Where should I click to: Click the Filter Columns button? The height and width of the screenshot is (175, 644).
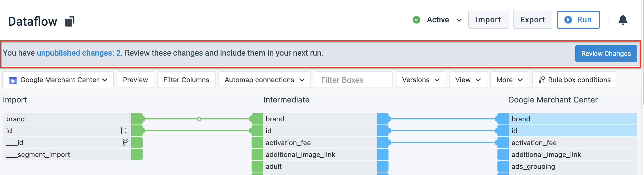pos(186,80)
